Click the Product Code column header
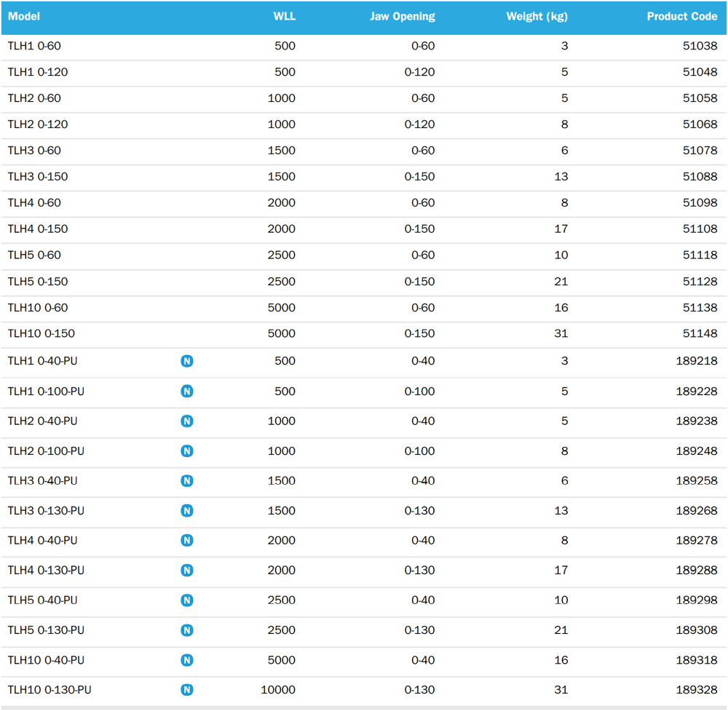728x711 pixels. click(683, 17)
